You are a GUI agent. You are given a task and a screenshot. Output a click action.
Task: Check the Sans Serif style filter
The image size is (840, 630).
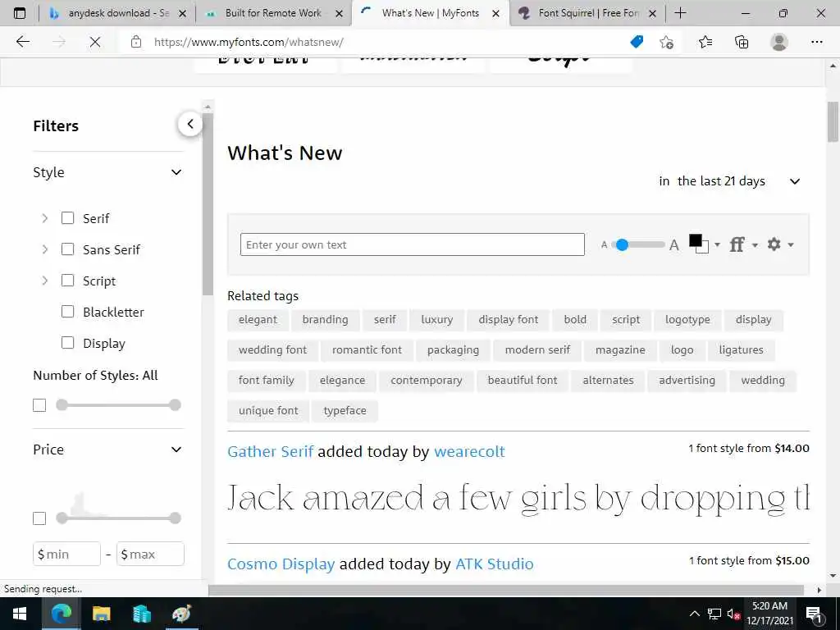pyautogui.click(x=67, y=249)
